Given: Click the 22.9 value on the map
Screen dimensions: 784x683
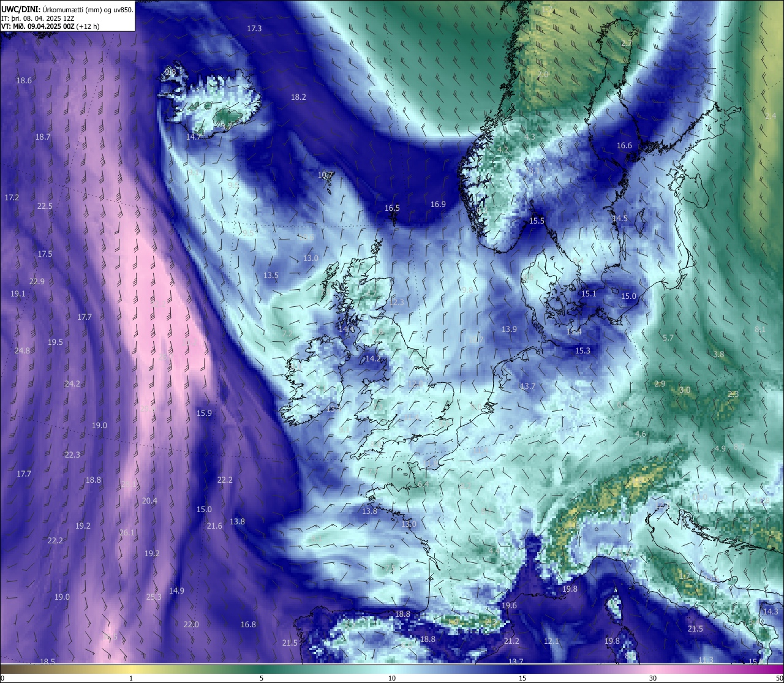Looking at the screenshot, I should tap(37, 281).
